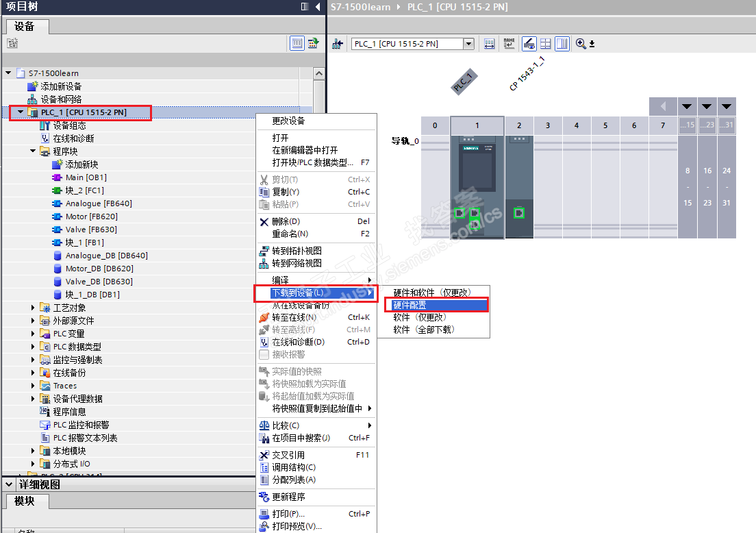Open PLC 报警文本列表 entry
This screenshot has height=533, width=756.
coord(86,438)
